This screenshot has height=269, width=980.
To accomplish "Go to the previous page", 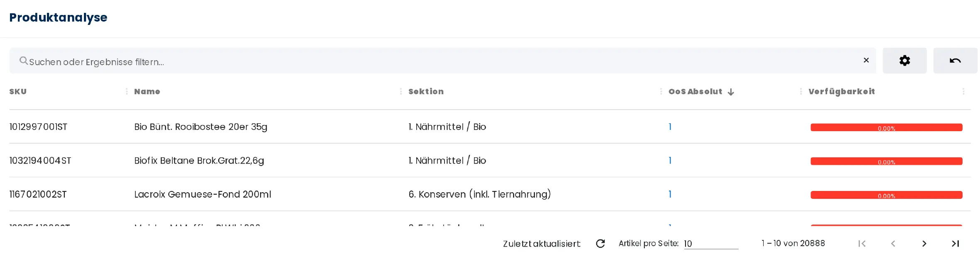I will (893, 244).
